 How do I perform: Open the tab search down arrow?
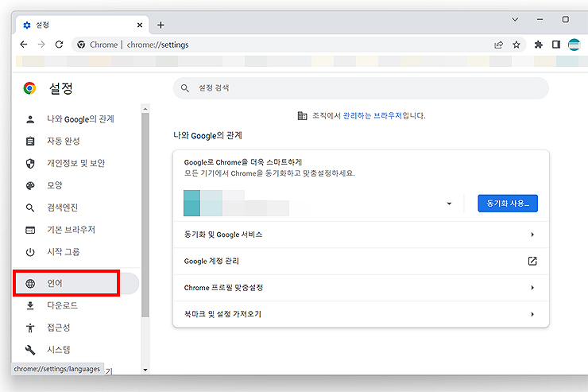[x=515, y=20]
